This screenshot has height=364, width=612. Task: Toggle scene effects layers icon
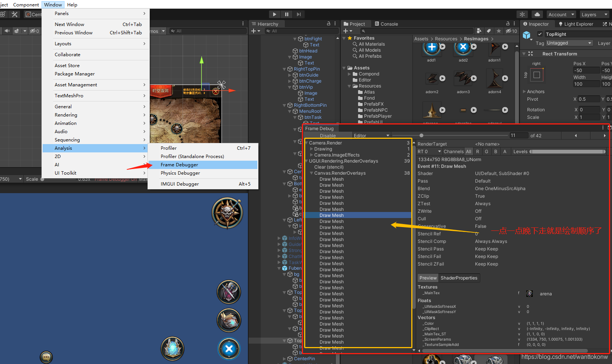pyautogui.click(x=17, y=31)
